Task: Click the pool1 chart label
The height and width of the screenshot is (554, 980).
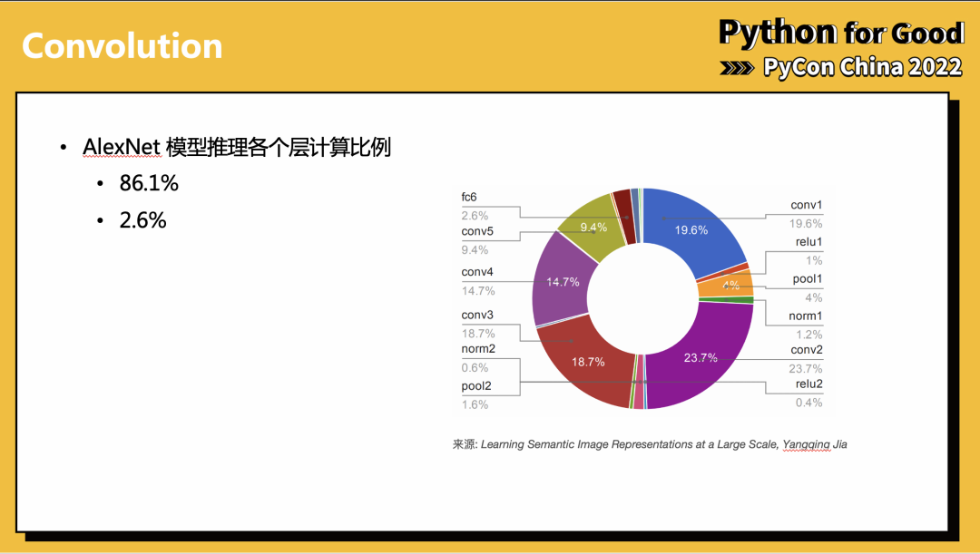Action: [808, 279]
